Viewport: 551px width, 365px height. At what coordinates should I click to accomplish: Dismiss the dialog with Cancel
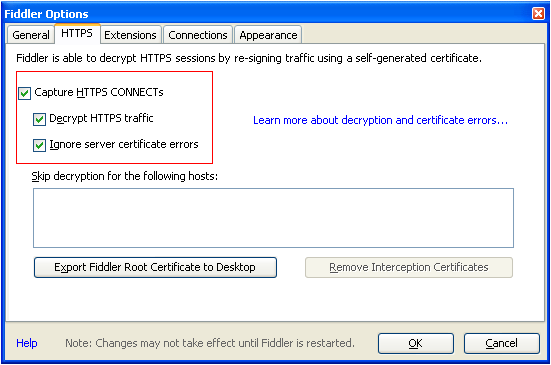(x=501, y=343)
